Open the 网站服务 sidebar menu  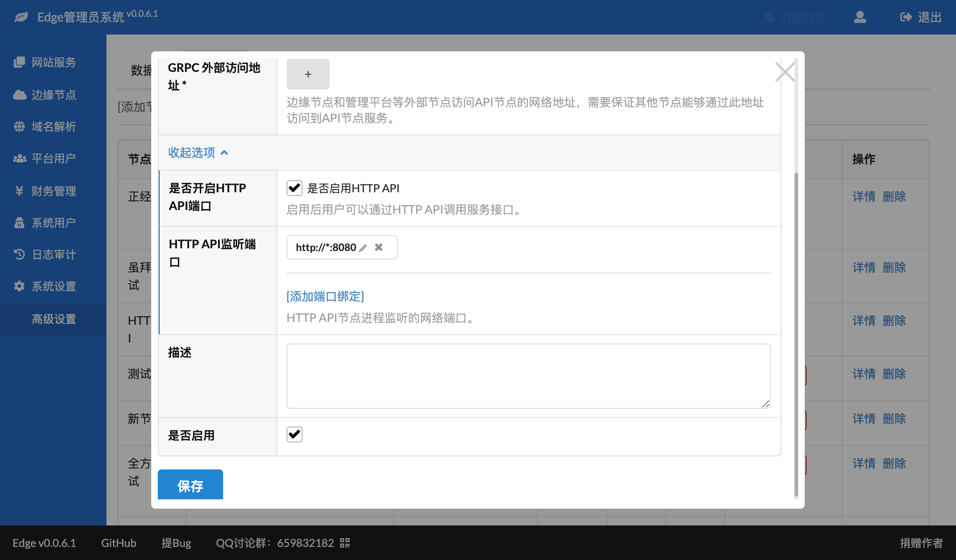(x=53, y=62)
